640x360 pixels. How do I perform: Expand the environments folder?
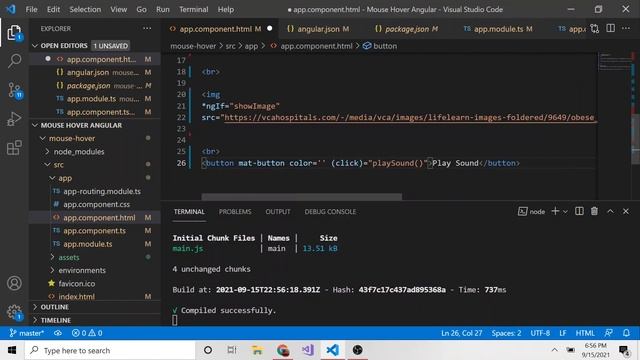52,270
